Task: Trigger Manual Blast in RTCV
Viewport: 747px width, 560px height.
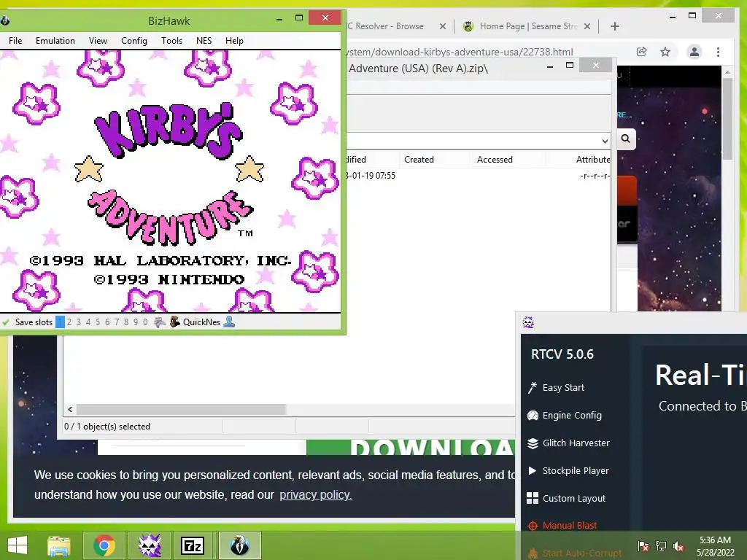Action: tap(562, 525)
